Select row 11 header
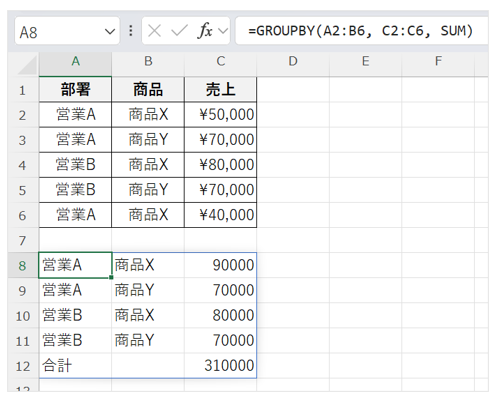 23,341
